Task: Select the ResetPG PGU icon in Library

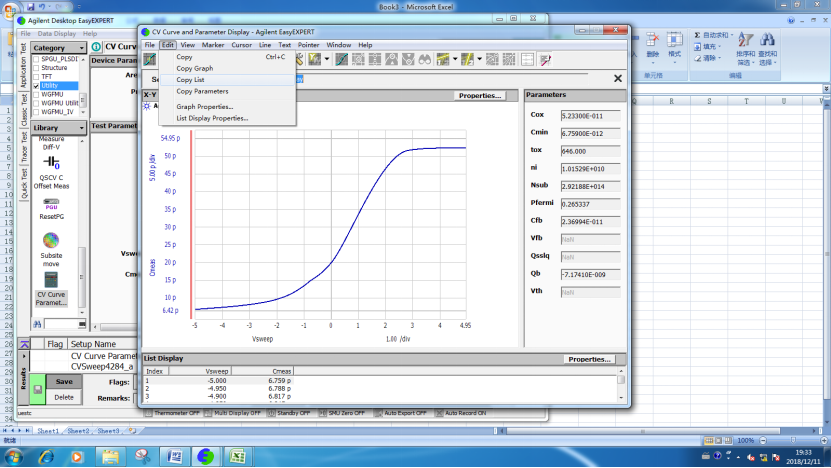Action: point(51,204)
